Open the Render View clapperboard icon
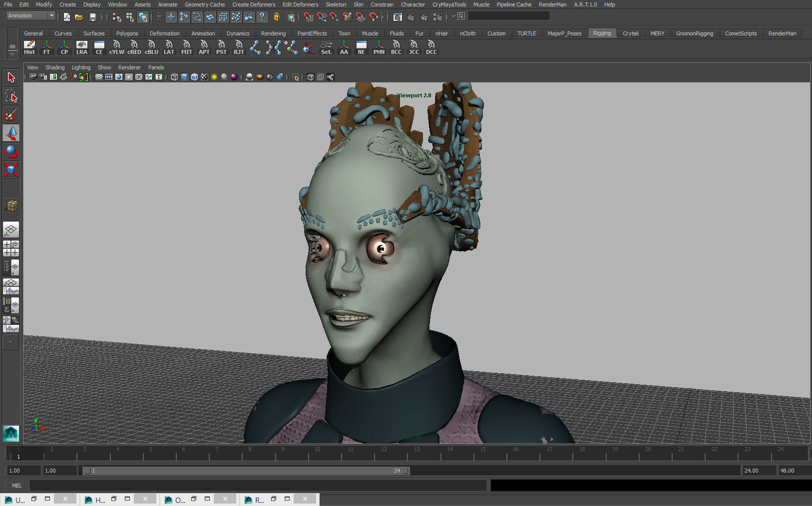812x506 pixels. (398, 17)
